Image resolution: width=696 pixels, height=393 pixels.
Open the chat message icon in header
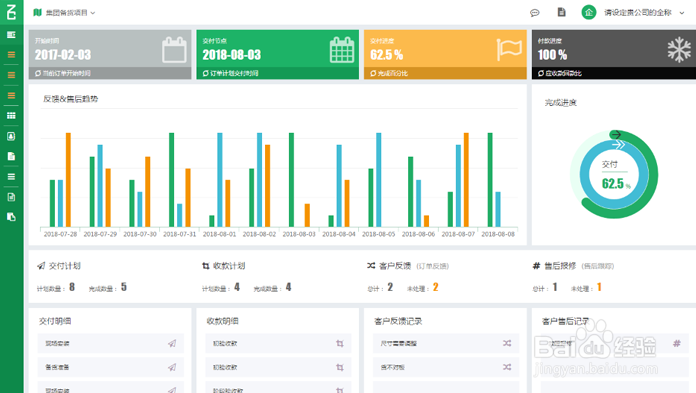pos(534,13)
